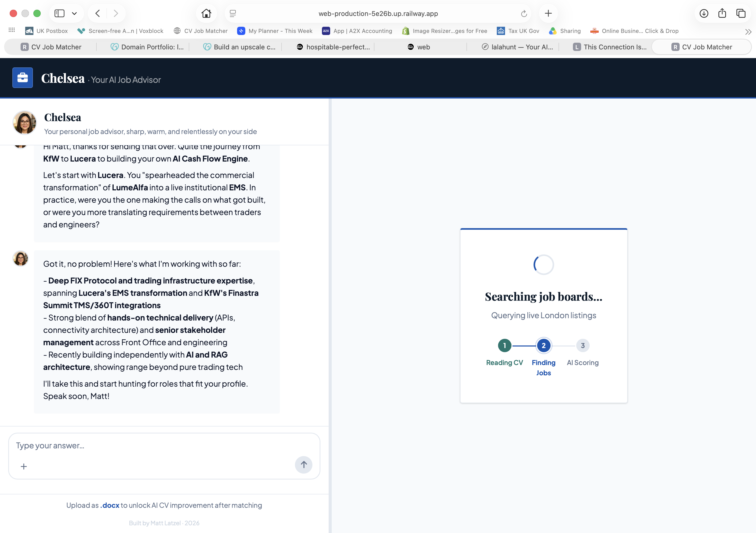Screen dimensions: 756x533
Task: Go forward using the forward arrow
Action: point(115,14)
